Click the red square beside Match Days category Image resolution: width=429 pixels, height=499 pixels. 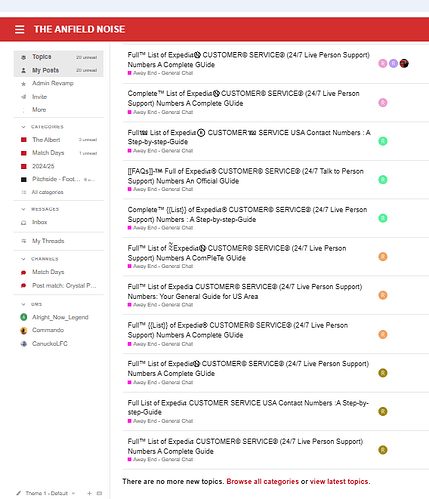point(24,153)
